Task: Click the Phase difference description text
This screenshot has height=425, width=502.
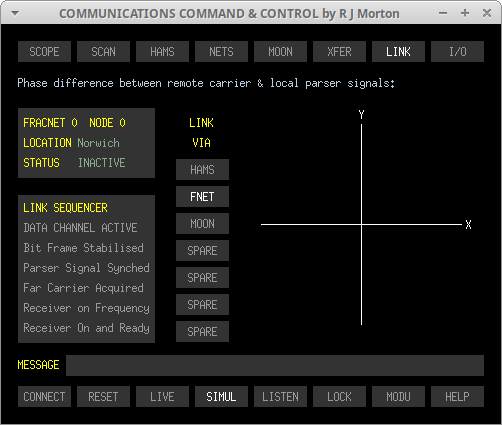Action: pos(206,83)
